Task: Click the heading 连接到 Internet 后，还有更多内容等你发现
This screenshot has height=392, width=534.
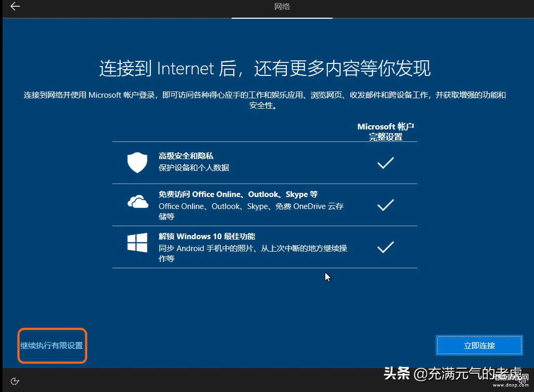Action: click(265, 69)
